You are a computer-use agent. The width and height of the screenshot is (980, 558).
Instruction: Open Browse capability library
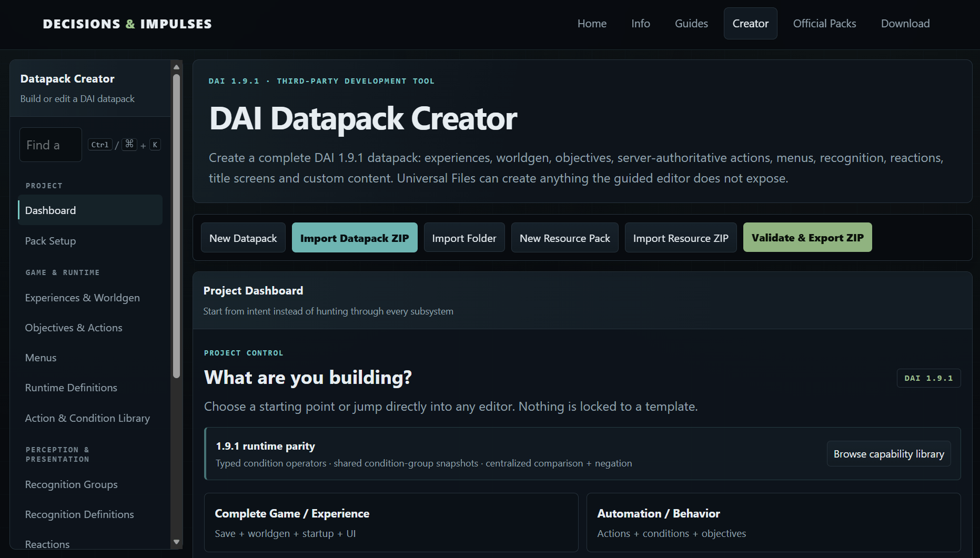[x=888, y=453]
